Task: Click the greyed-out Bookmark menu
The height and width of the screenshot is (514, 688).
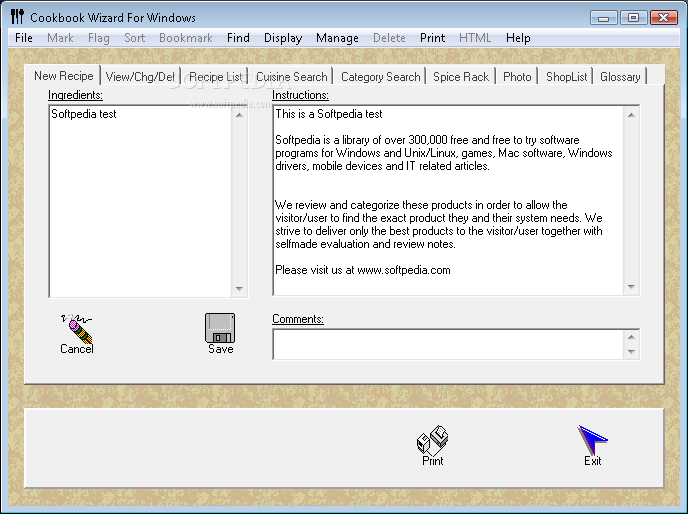Action: coord(186,38)
